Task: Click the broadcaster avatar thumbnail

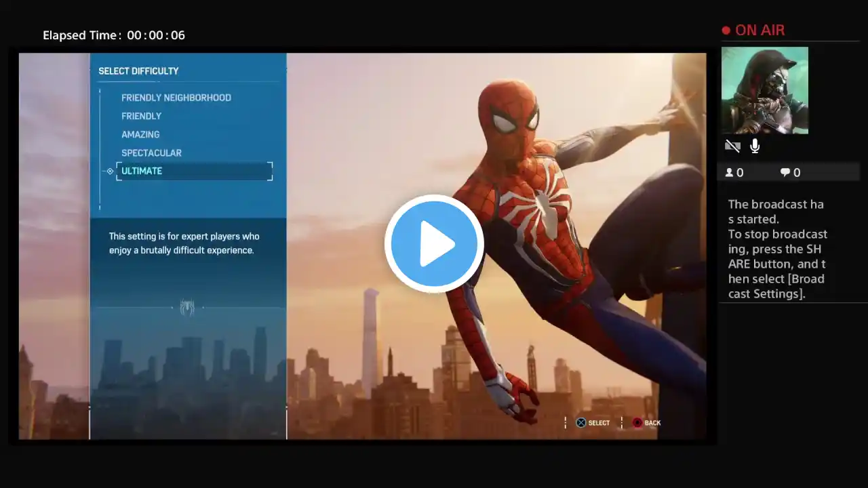Action: point(765,90)
